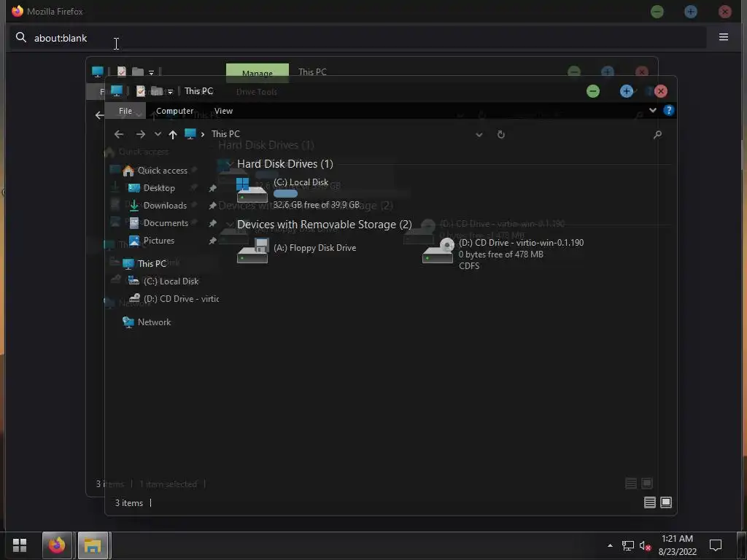Refresh the This PC view
The image size is (747, 560).
[500, 134]
